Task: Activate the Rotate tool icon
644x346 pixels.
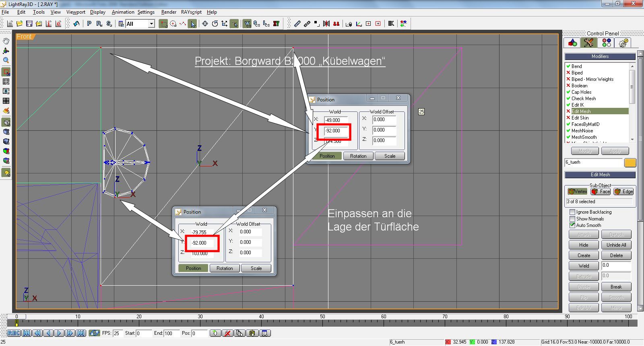Action: 215,24
